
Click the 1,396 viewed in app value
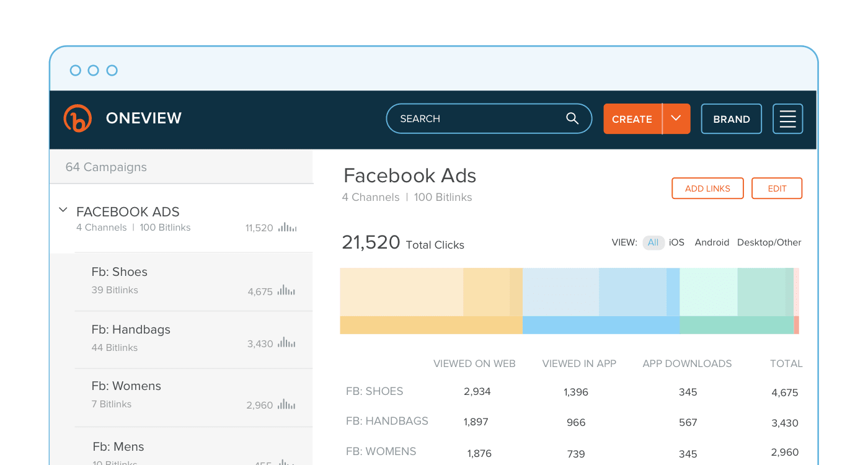pos(576,392)
